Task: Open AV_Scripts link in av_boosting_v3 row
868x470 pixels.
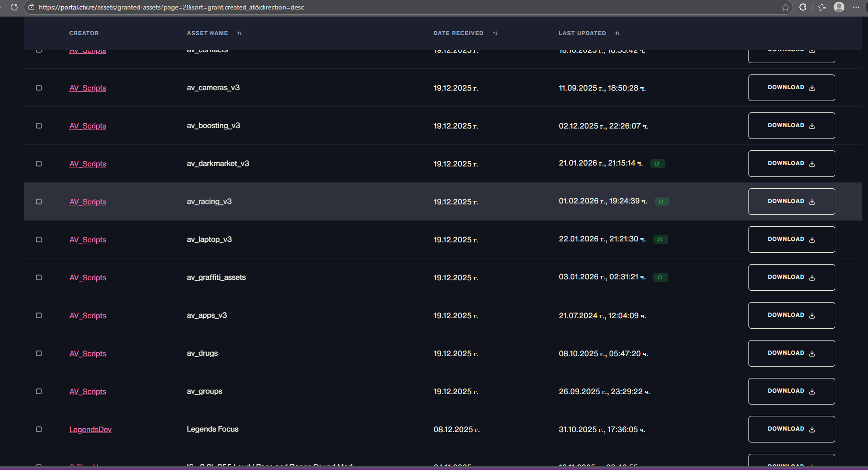Action: click(88, 126)
